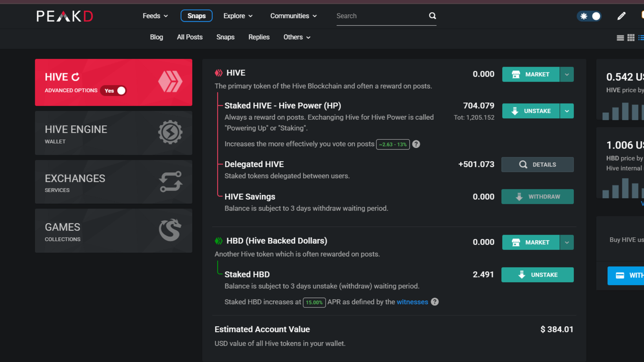The height and width of the screenshot is (362, 644).
Task: Click the 15.00% APR badge
Action: [x=314, y=302]
